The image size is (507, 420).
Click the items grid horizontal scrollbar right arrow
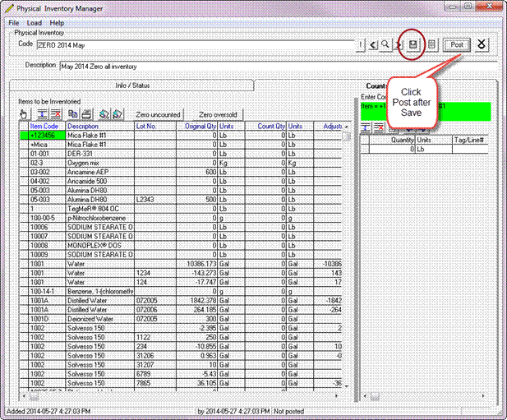tap(336, 395)
